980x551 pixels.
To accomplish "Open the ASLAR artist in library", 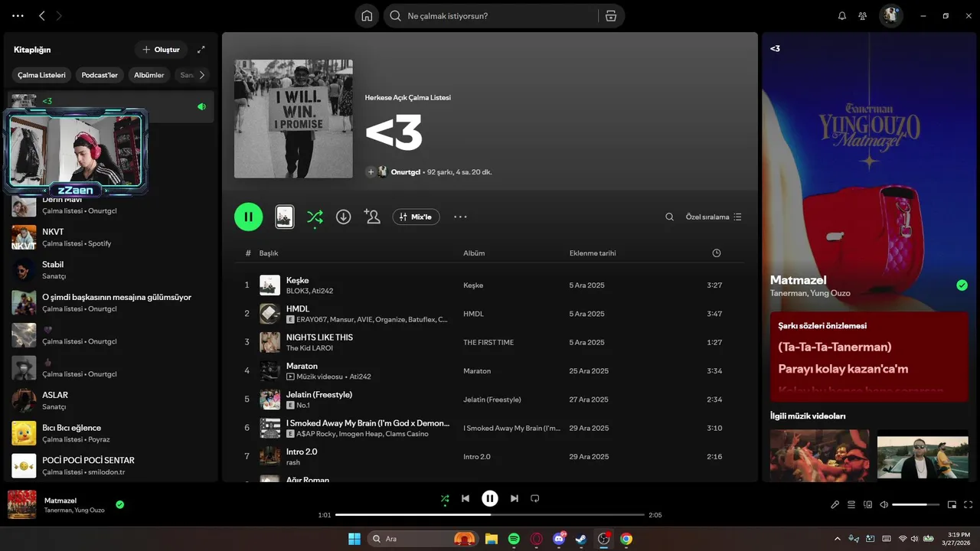I will [111, 400].
